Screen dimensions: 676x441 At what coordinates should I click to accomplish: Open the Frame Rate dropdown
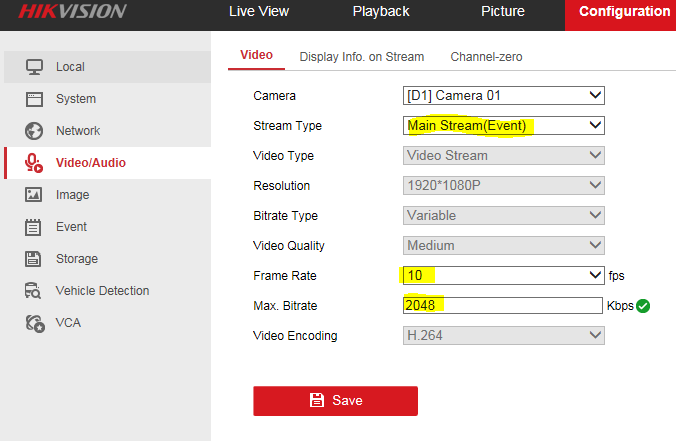click(x=504, y=275)
